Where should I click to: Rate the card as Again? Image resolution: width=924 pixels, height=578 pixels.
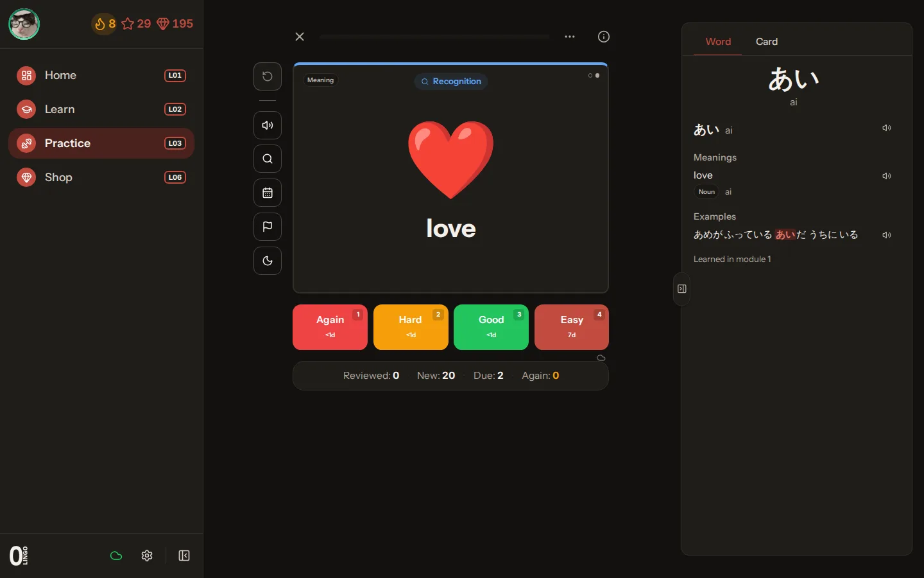pos(330,327)
